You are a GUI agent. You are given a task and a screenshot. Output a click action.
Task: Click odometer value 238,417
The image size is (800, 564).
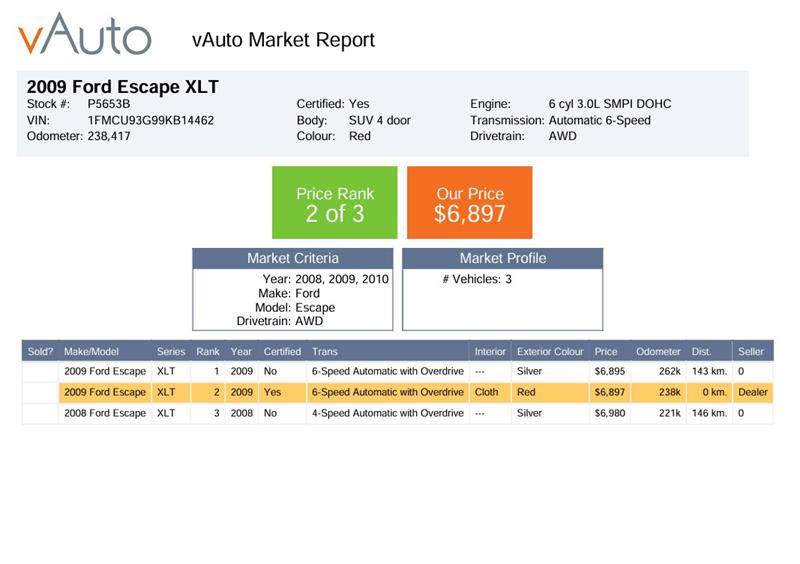point(109,136)
